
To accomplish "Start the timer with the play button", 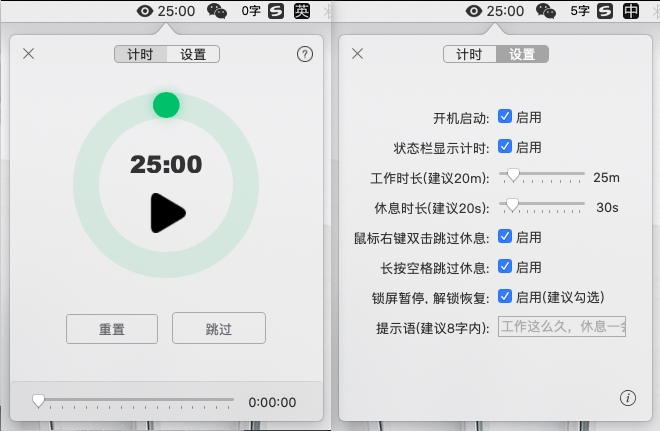I will click(x=168, y=213).
